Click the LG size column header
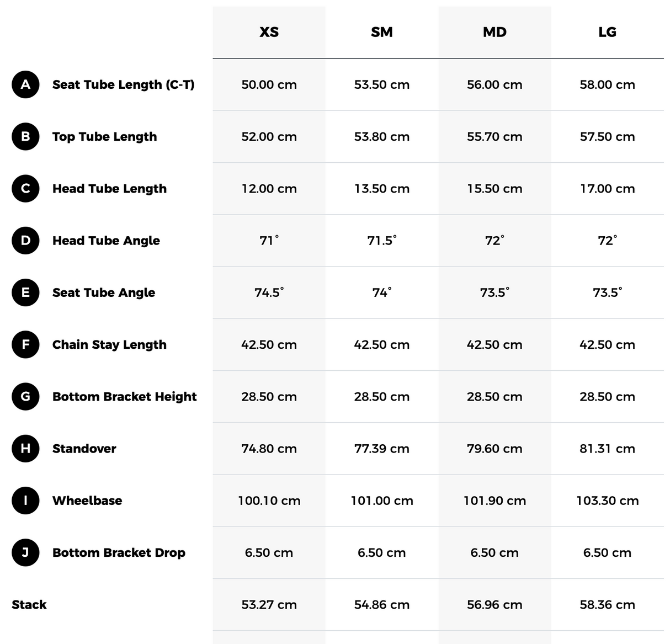The width and height of the screenshot is (670, 644). click(x=607, y=32)
